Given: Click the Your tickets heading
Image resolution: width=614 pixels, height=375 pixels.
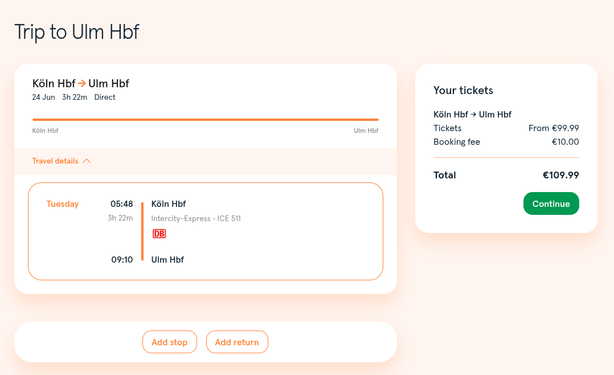Looking at the screenshot, I should [463, 90].
